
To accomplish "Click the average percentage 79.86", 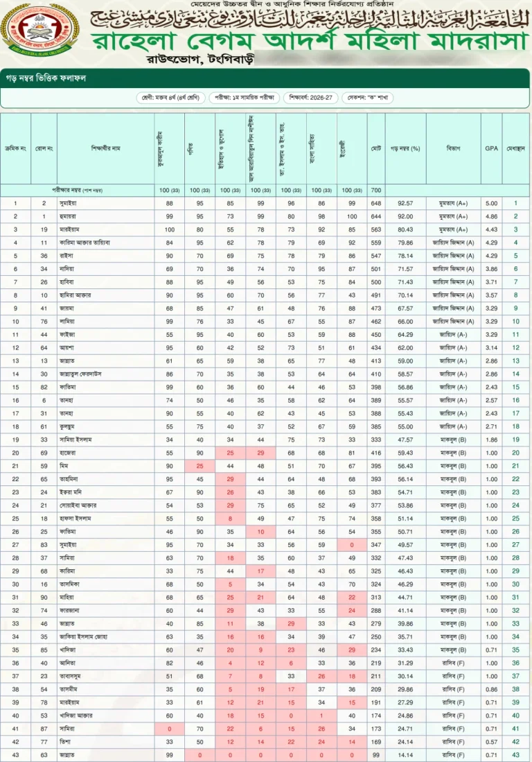I will (x=405, y=243).
